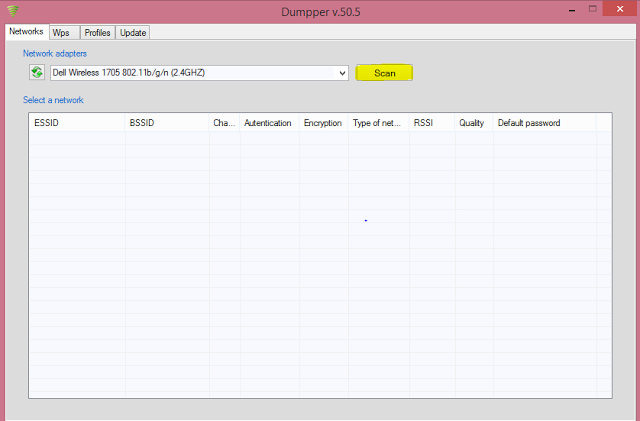
Task: Switch to the Networks tab
Action: pos(27,31)
